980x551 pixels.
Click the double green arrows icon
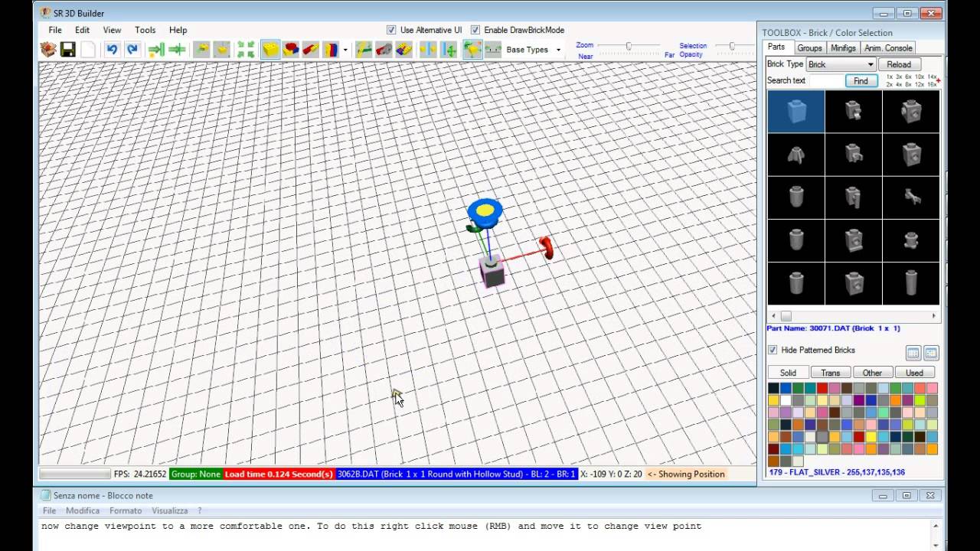coord(177,50)
